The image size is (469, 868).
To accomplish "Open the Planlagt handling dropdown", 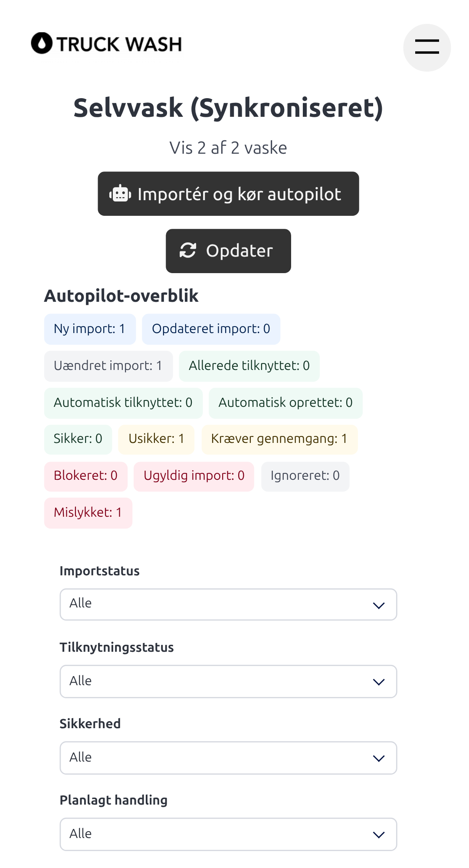I will [228, 834].
